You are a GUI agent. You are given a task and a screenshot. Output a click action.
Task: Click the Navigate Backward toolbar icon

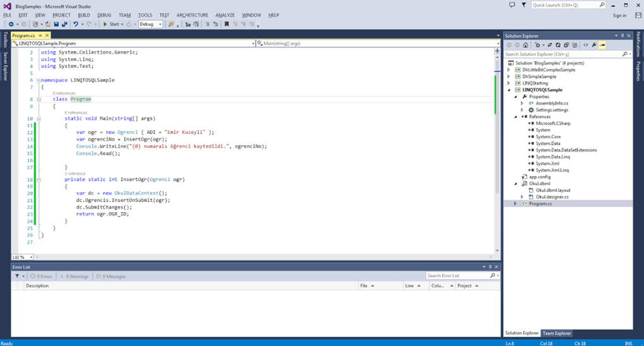(x=11, y=24)
